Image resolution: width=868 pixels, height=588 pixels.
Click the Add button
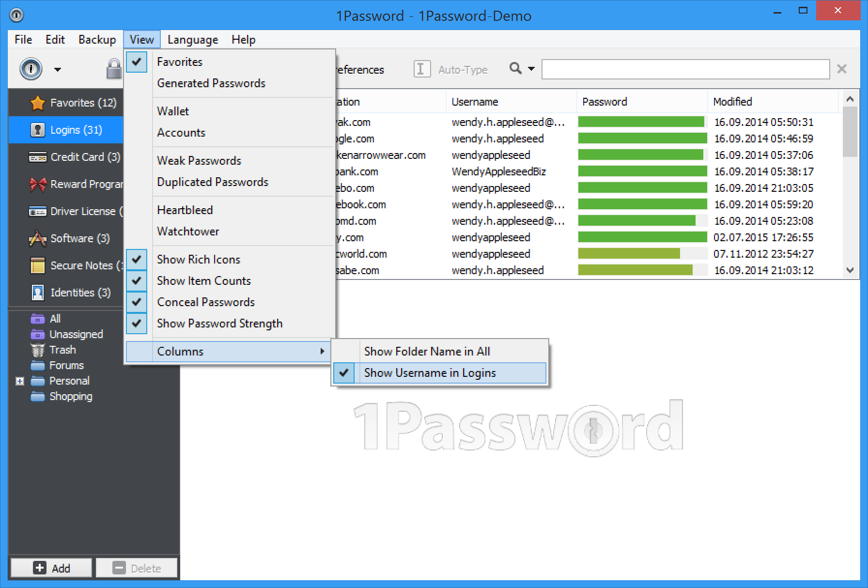(x=51, y=568)
